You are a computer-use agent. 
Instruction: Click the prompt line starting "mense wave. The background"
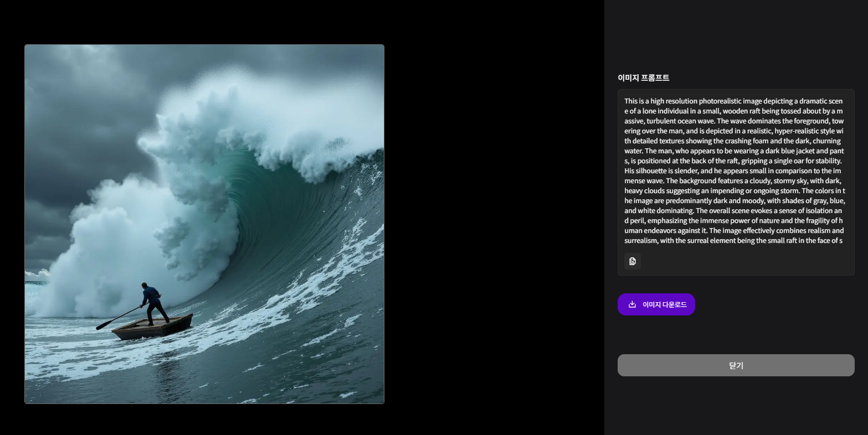point(733,181)
